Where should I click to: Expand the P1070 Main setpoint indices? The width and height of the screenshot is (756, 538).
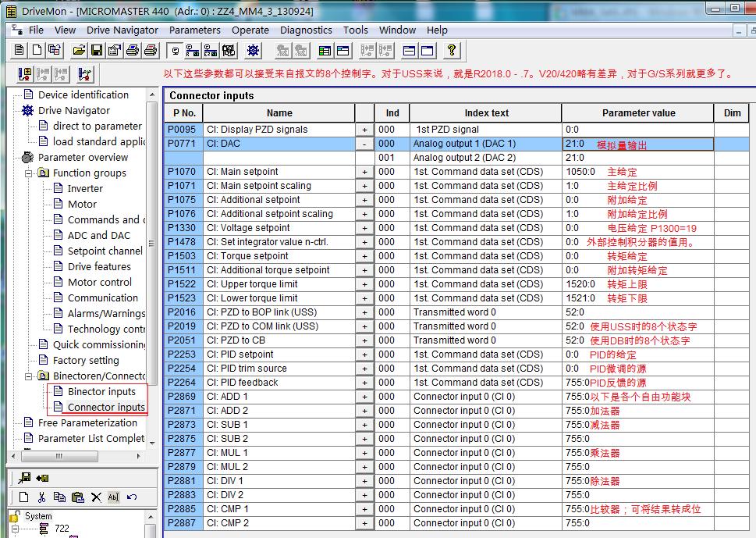[x=364, y=172]
